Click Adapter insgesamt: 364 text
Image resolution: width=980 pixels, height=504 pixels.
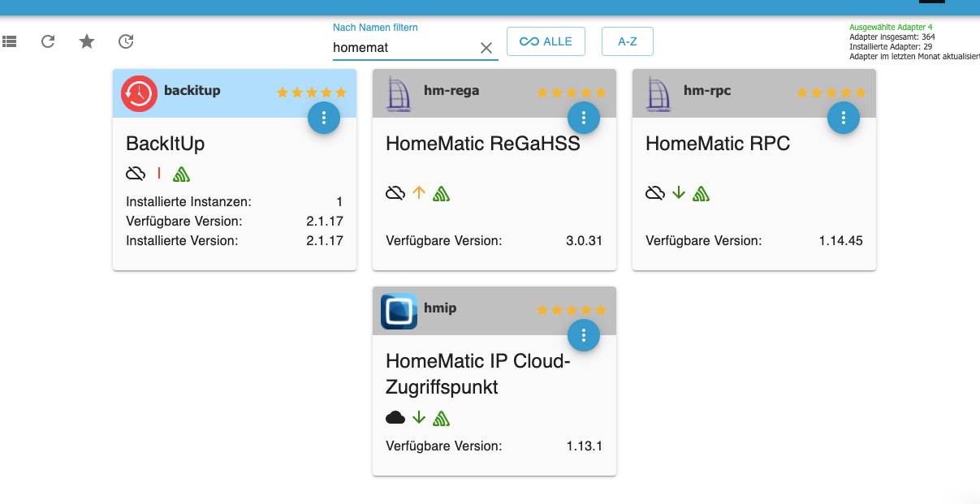click(x=891, y=37)
